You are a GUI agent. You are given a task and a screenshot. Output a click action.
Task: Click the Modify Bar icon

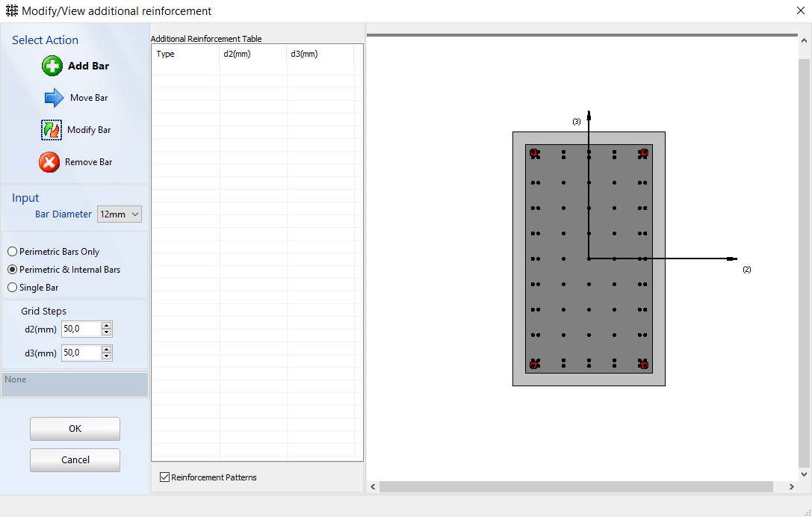pyautogui.click(x=52, y=130)
